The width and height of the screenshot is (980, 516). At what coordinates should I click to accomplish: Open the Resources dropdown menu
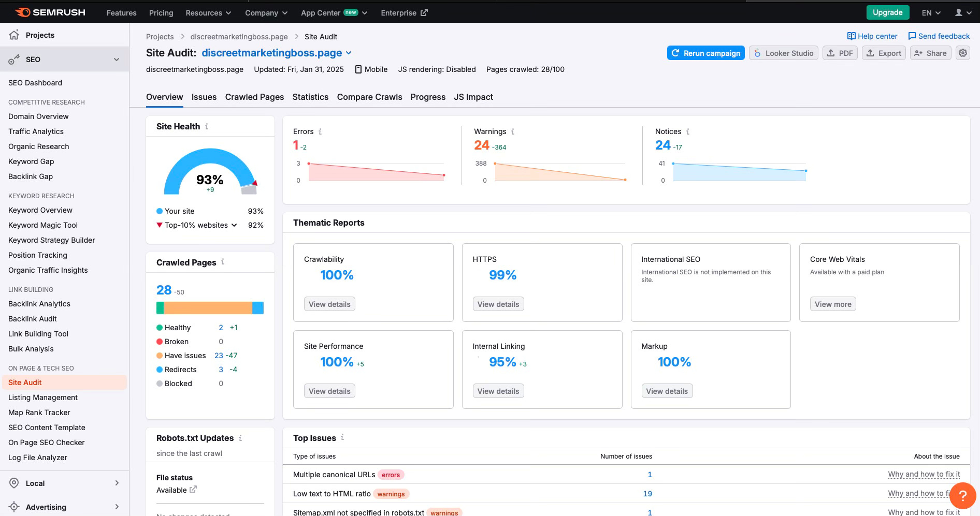208,12
